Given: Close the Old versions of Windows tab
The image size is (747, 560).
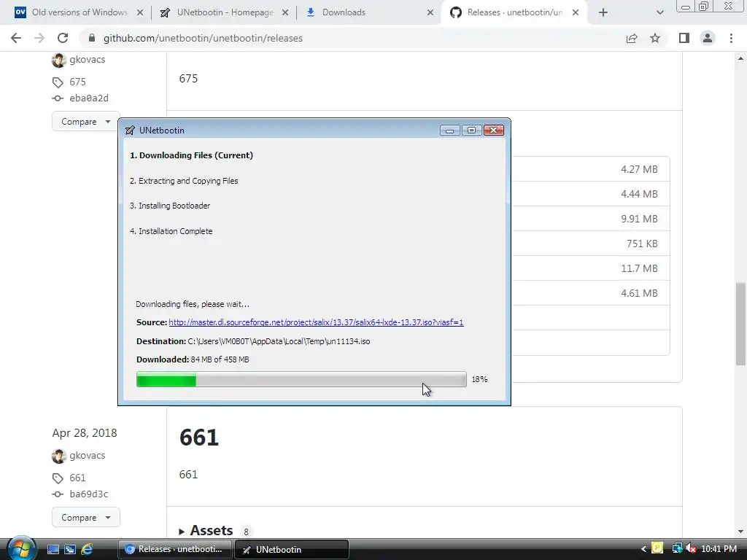Looking at the screenshot, I should pos(139,12).
